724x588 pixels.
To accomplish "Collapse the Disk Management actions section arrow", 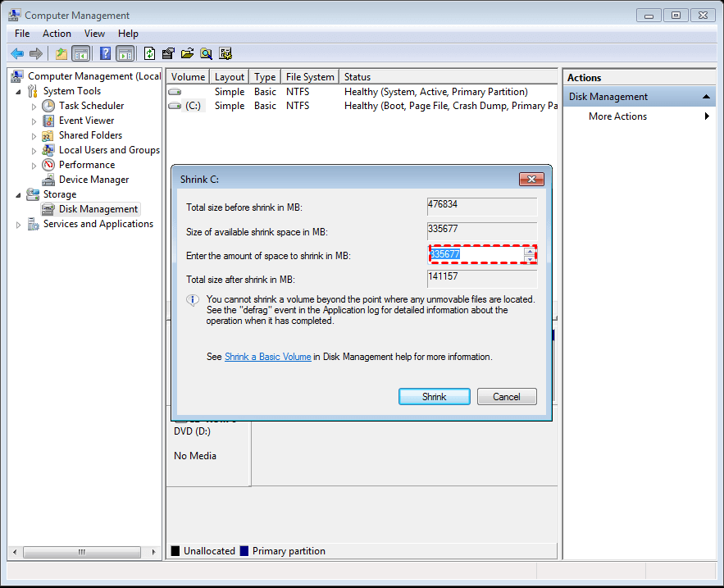I will pos(706,97).
